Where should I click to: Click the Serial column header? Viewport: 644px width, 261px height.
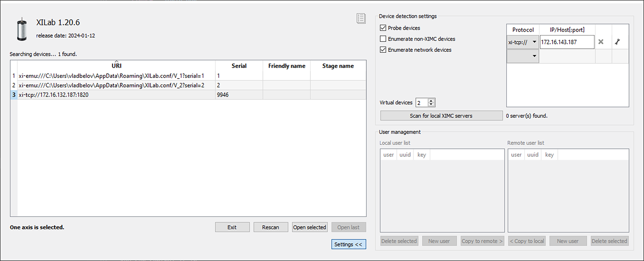239,66
